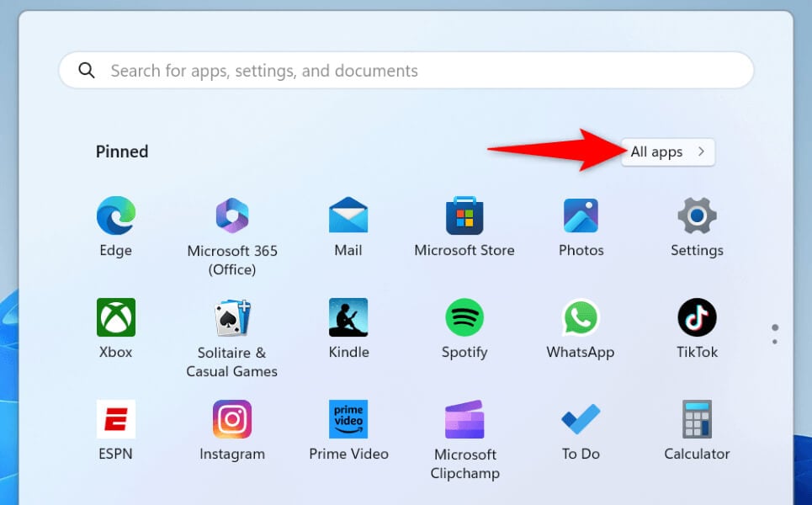This screenshot has height=505, width=812.
Task: Launch the To Do app
Action: [x=581, y=419]
